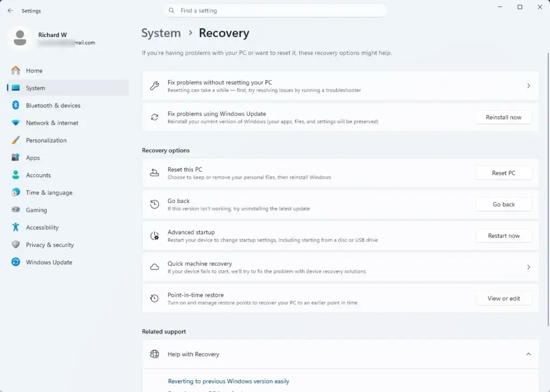Click the Point-in-time restore clock icon
This screenshot has width=550, height=392.
click(155, 298)
